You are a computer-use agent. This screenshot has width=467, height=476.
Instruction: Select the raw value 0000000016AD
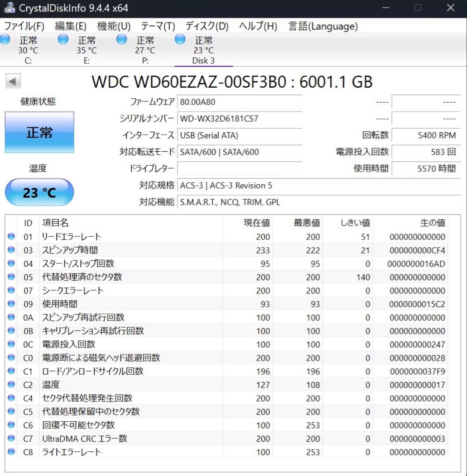(x=416, y=264)
